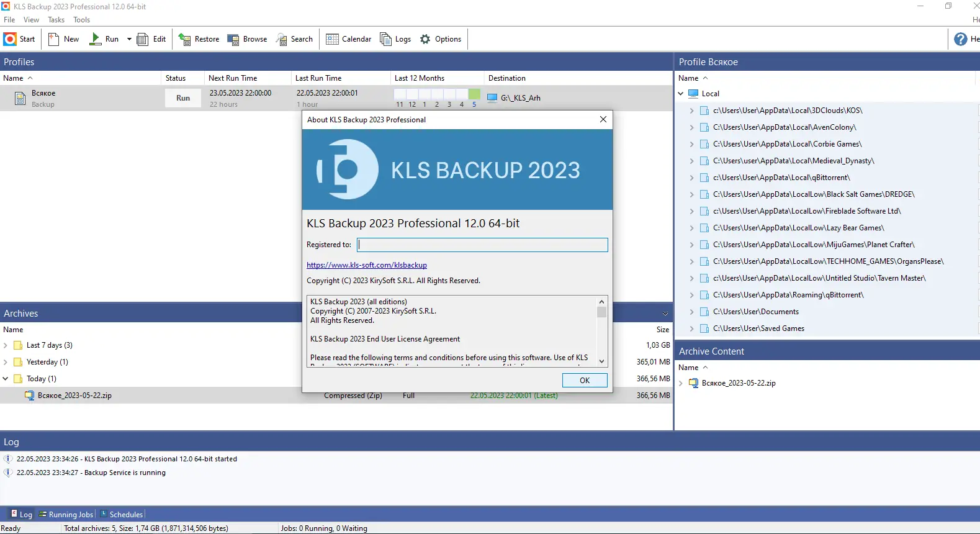Open the File menu
The image size is (980, 534).
9,20
